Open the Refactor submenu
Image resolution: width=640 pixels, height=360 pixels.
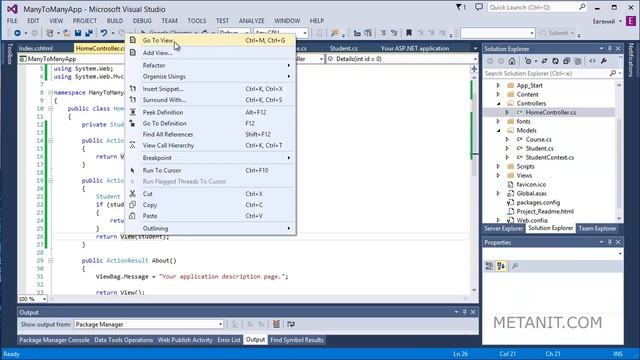(x=211, y=65)
